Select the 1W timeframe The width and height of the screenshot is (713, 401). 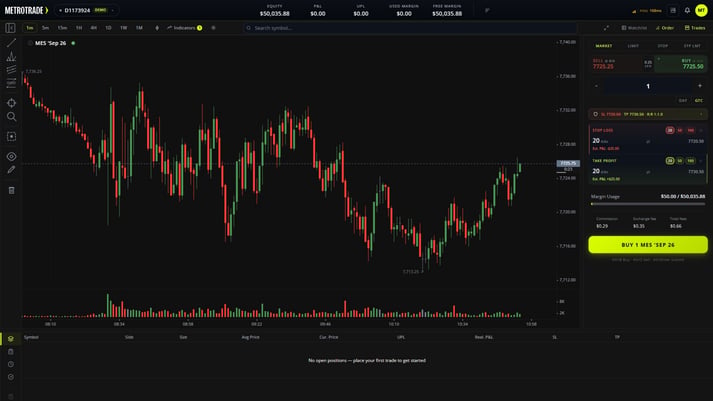(x=123, y=28)
